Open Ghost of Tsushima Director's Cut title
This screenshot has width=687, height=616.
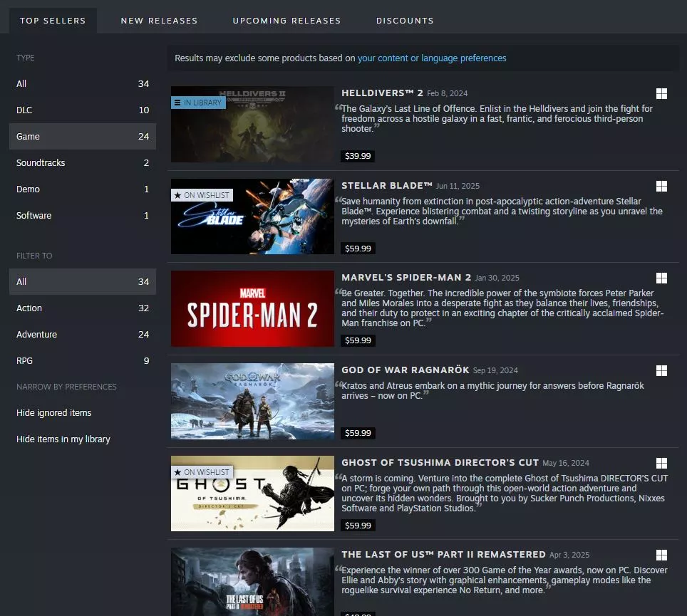pos(440,462)
